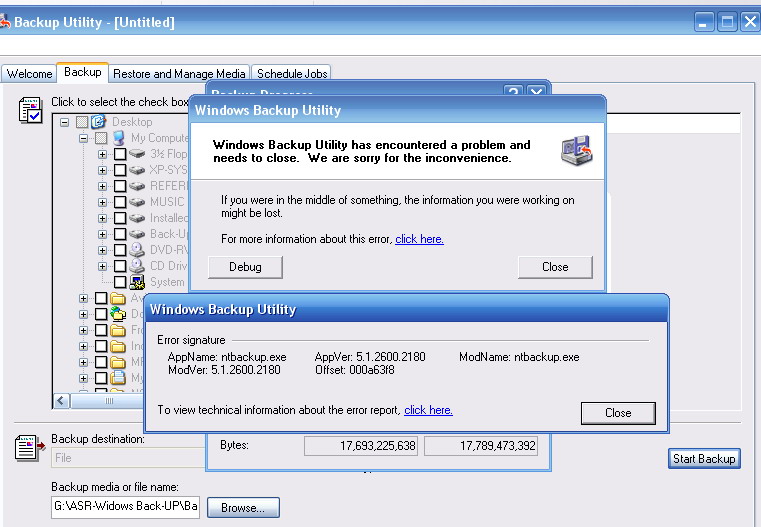Click the DVD-RW disc drive icon

click(137, 249)
